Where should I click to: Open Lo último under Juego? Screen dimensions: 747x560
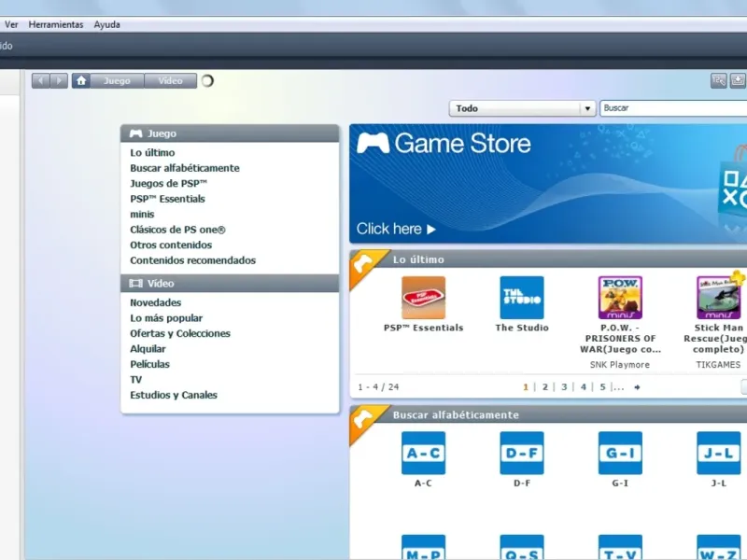[x=152, y=153]
